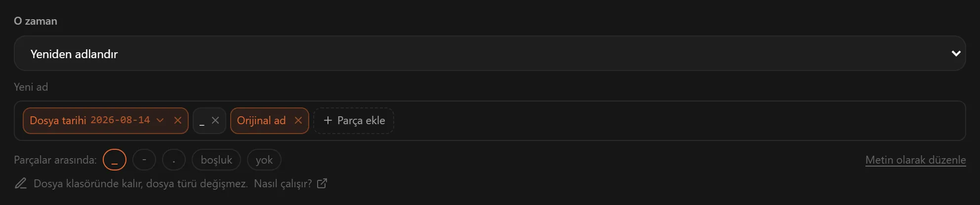This screenshot has height=205, width=980.
Task: Open the Yeniden adlandır action dropdown
Action: coord(490,53)
